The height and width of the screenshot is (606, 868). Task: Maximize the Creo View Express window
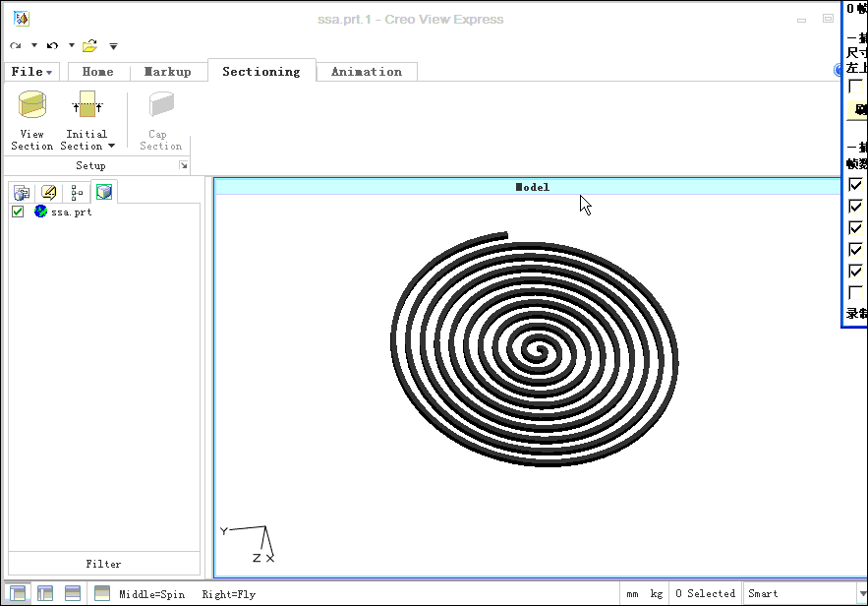[828, 19]
